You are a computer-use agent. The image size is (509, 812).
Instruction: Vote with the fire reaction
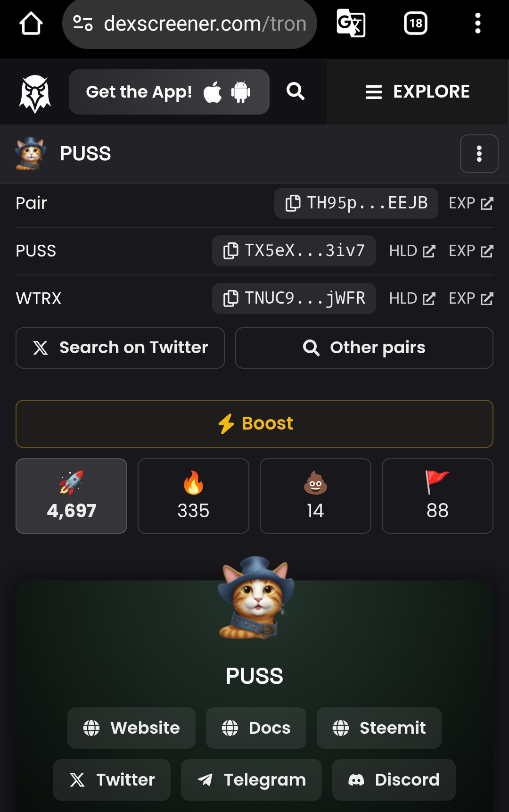[x=193, y=496]
